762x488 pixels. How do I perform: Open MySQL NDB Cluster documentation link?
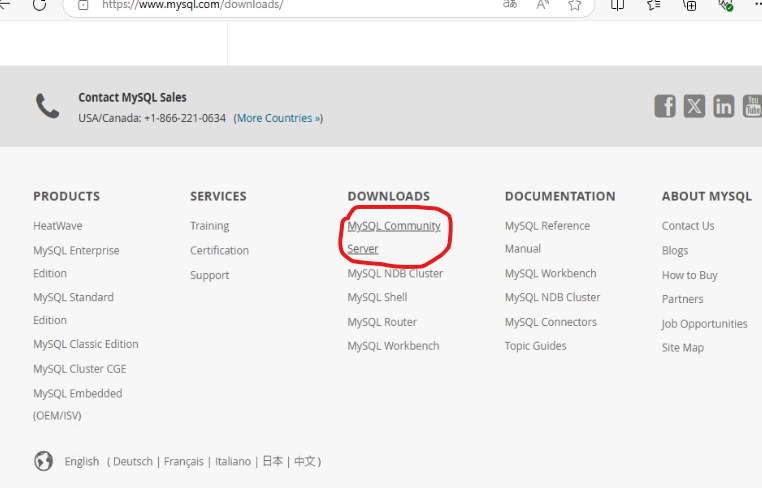click(x=553, y=297)
